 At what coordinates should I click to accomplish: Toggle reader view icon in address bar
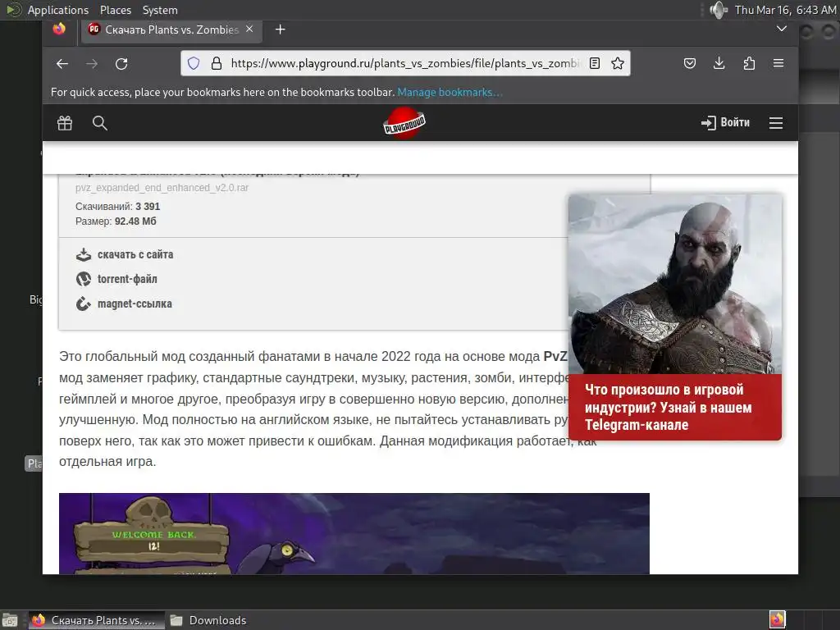594,63
